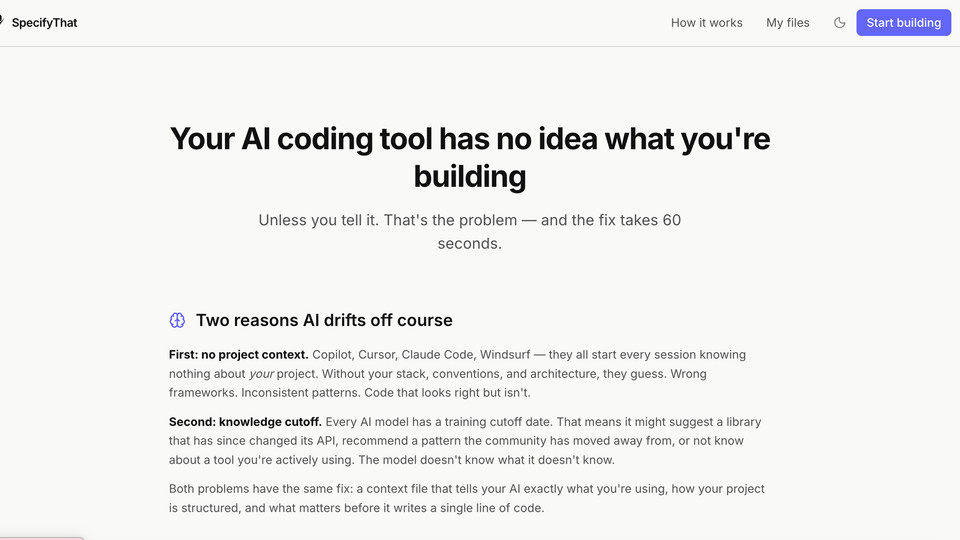Click the pink popup at bottom-left edge
The width and height of the screenshot is (960, 540).
click(x=42, y=537)
